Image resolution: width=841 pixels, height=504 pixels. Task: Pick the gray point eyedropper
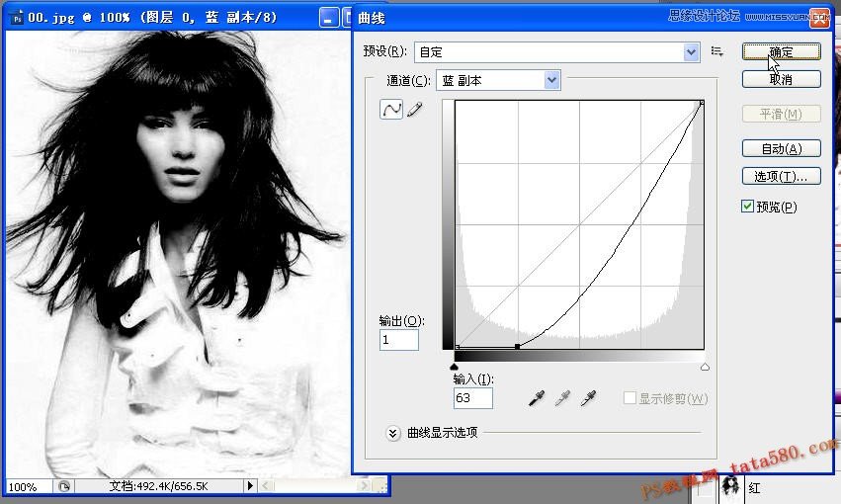click(x=562, y=398)
